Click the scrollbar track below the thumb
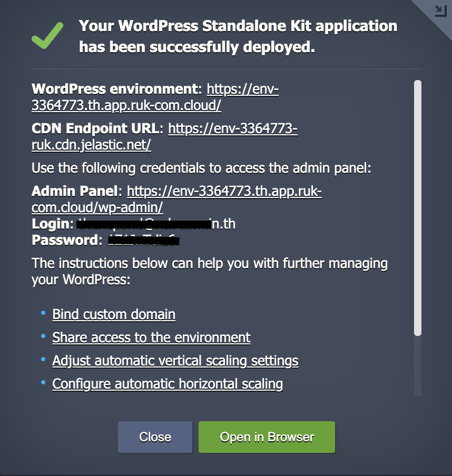Viewport: 452px width, 476px height. 418,366
